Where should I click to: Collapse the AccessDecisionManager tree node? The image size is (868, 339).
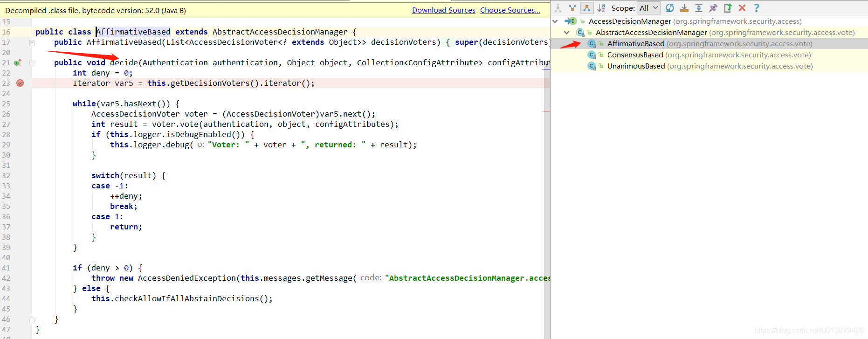click(555, 21)
